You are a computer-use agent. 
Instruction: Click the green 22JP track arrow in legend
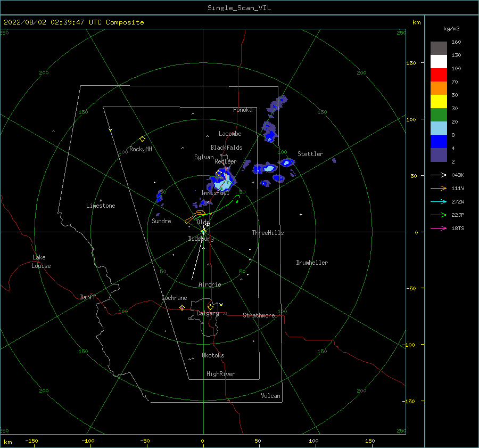point(439,215)
